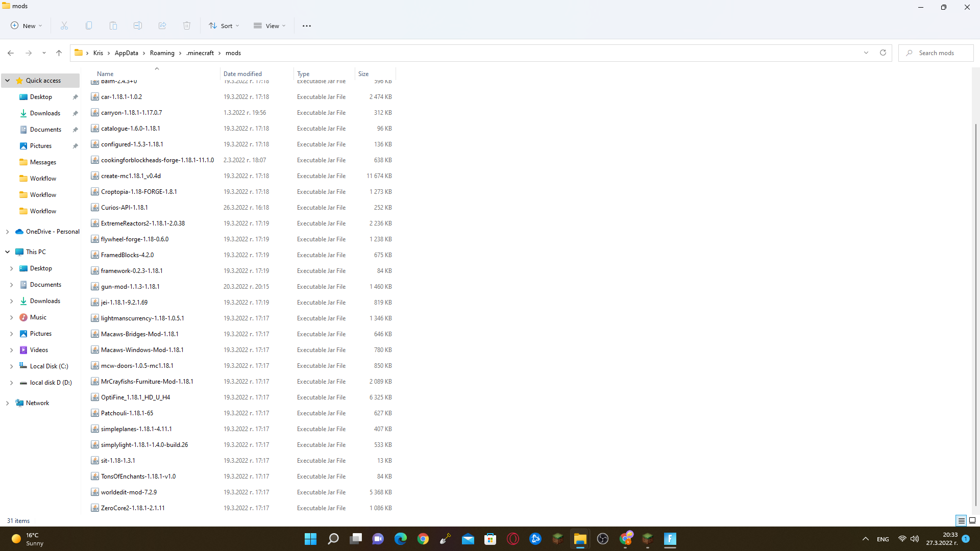Expand the Network node
Viewport: 980px width, 551px height.
point(8,403)
